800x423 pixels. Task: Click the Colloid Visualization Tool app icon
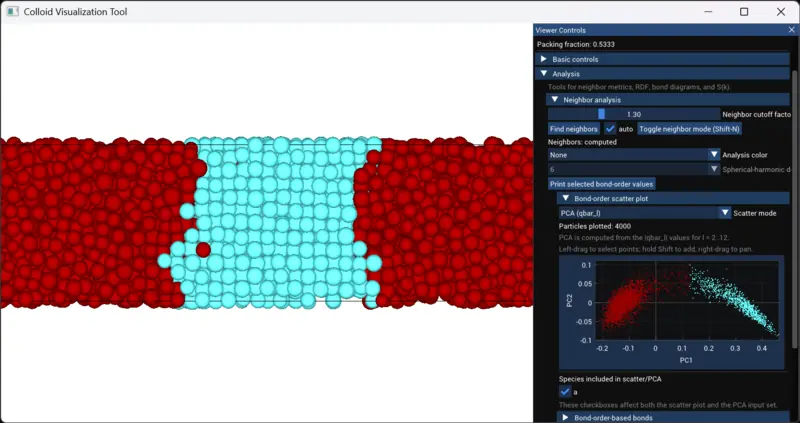point(13,12)
